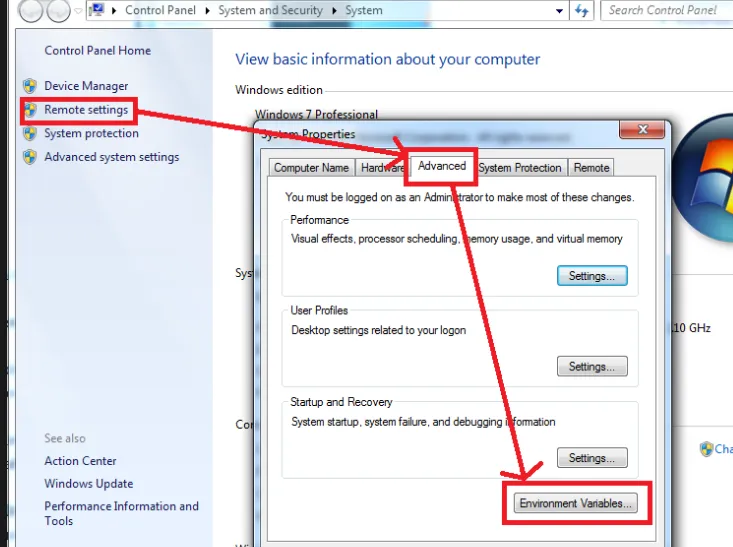Open Action Center link
The image size is (733, 547).
[x=80, y=461]
